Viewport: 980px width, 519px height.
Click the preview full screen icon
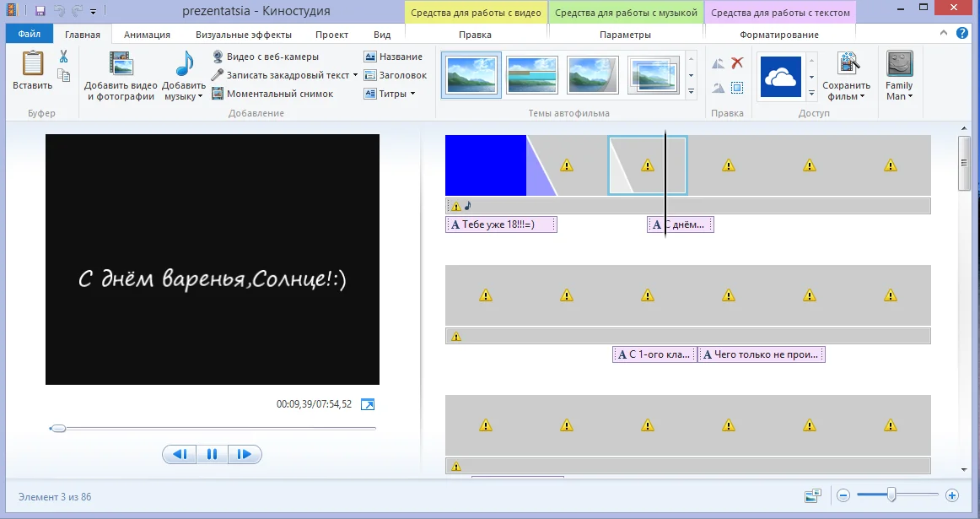click(x=368, y=404)
